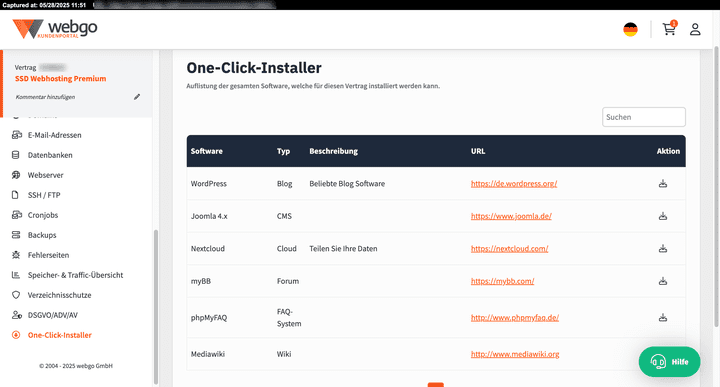Screen dimensions: 720x387
Task: Open the E-Mail-Adressen menu item
Action: pos(55,135)
